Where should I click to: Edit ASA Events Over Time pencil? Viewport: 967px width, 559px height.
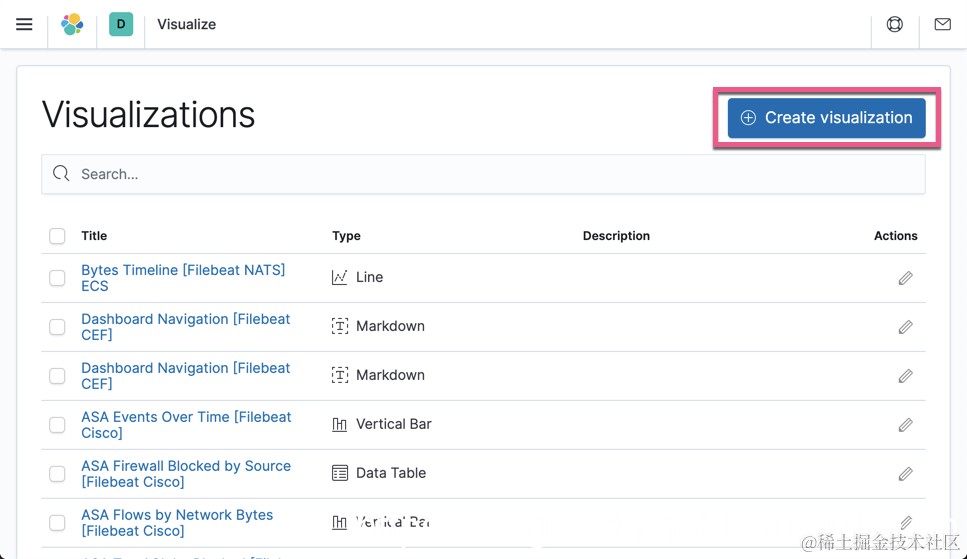905,425
